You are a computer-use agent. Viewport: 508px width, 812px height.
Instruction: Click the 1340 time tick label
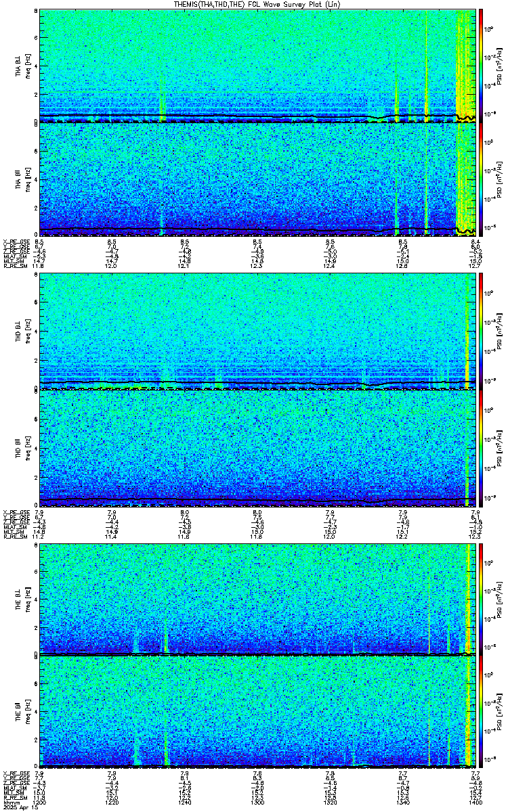click(403, 803)
